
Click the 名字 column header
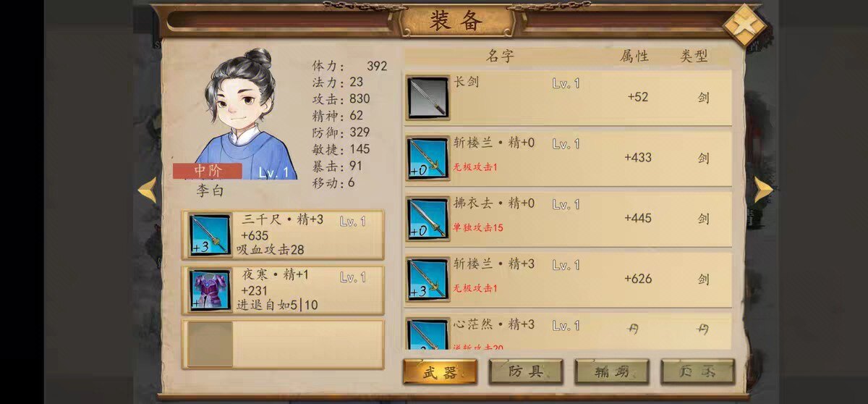[x=500, y=56]
